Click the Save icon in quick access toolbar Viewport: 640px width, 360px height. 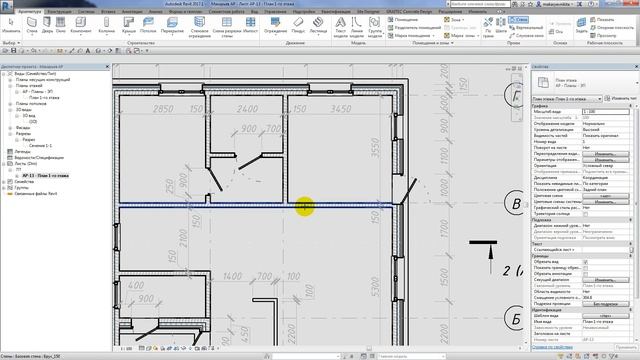[x=13, y=51]
